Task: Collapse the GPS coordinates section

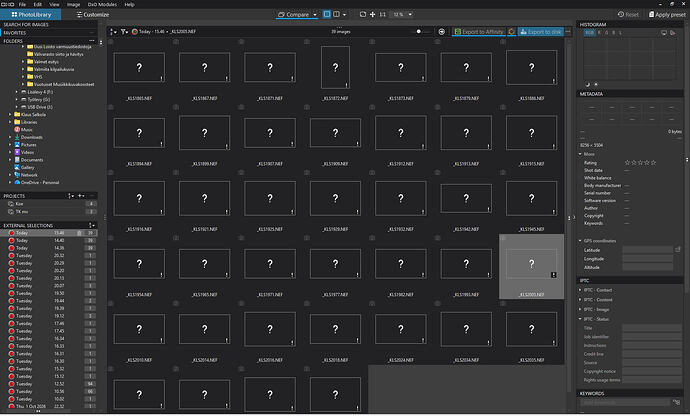Action: (580, 241)
